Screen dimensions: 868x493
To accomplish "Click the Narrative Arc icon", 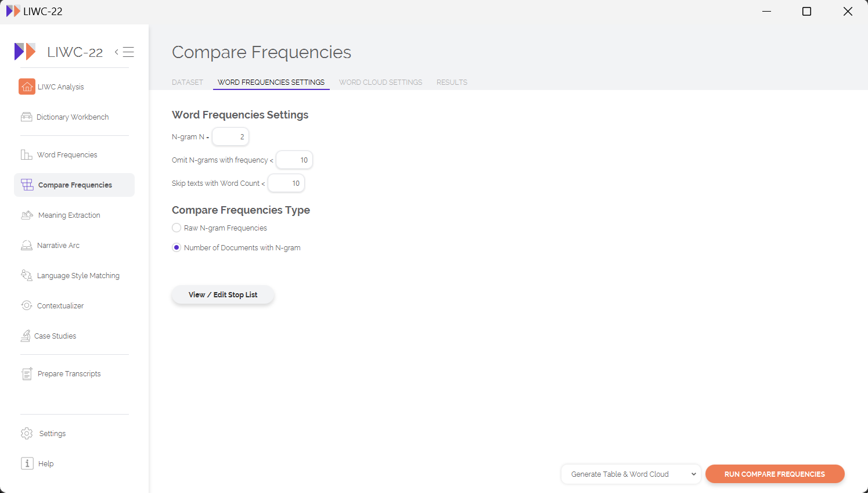I will point(27,245).
